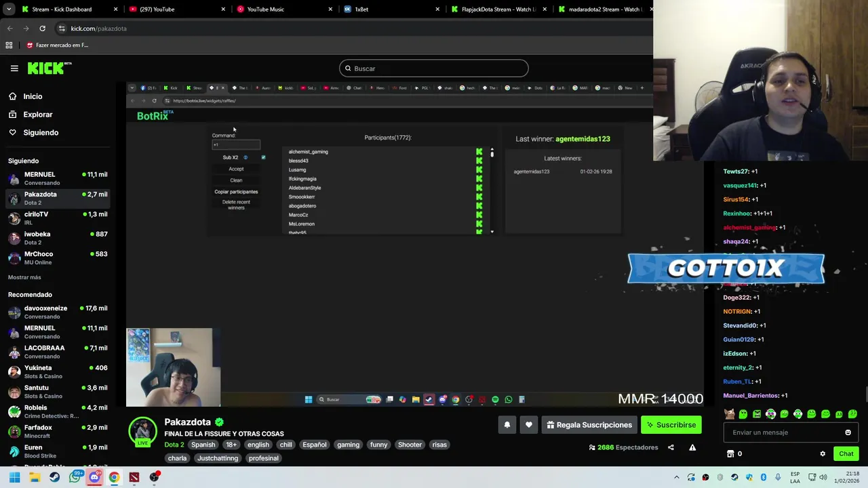868x488 pixels.
Task: Open MERNUEL channel under Siguiendo
Action: pyautogui.click(x=58, y=178)
